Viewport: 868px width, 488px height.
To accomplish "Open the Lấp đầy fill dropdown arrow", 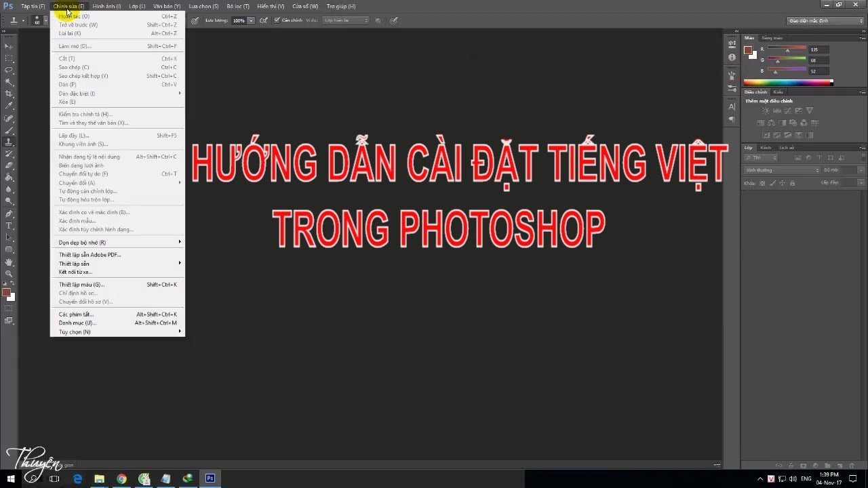I will pos(861,183).
